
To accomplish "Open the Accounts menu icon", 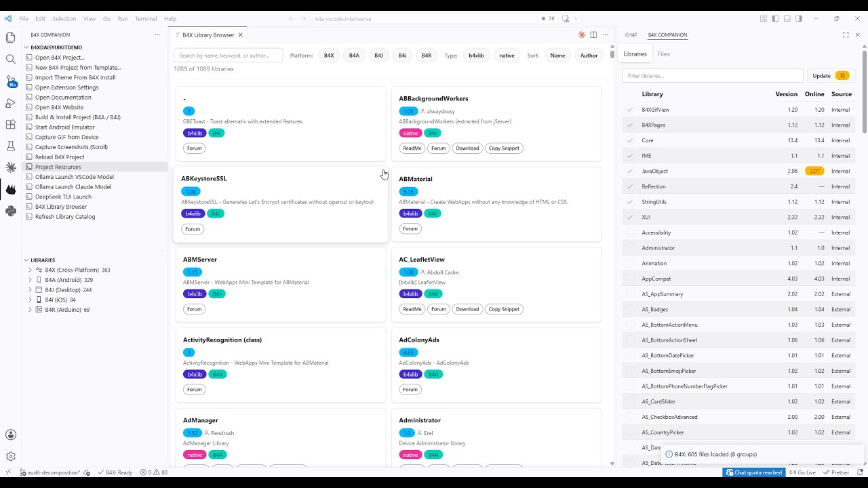I will click(x=10, y=435).
